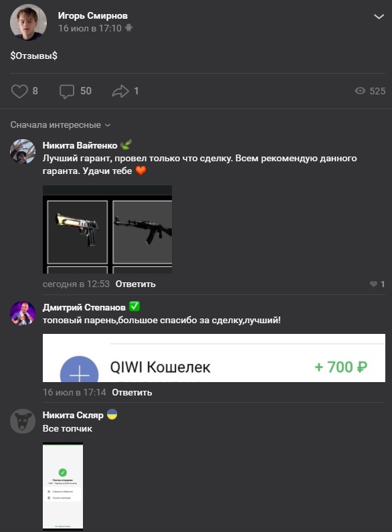Screen dimensions: 392x532
Task: Click Никита Вайтенко's avatar
Action: click(x=23, y=151)
